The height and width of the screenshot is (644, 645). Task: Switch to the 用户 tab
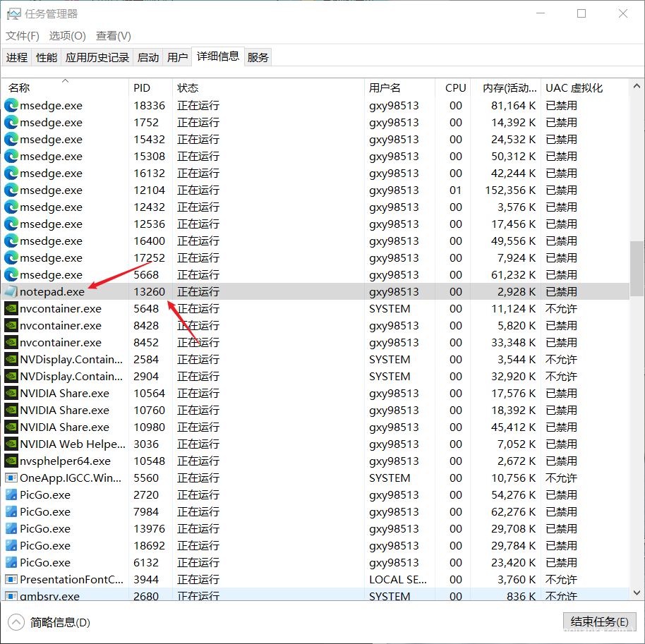coord(177,57)
